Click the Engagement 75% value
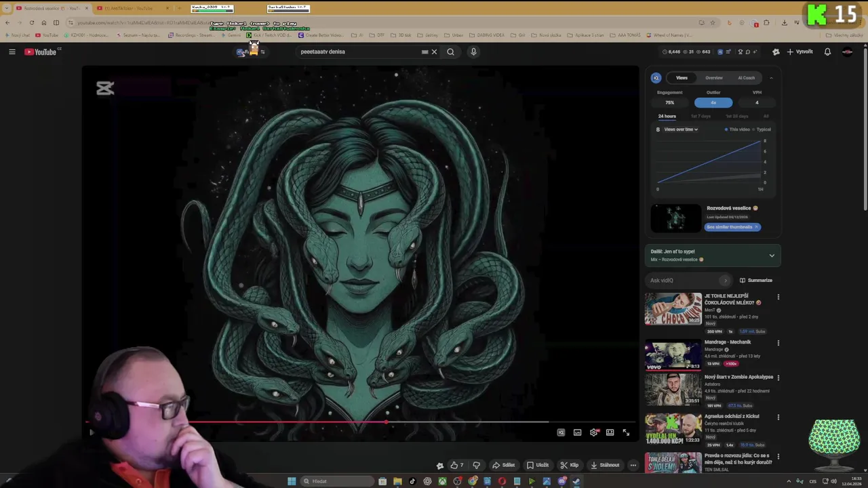 tap(669, 102)
